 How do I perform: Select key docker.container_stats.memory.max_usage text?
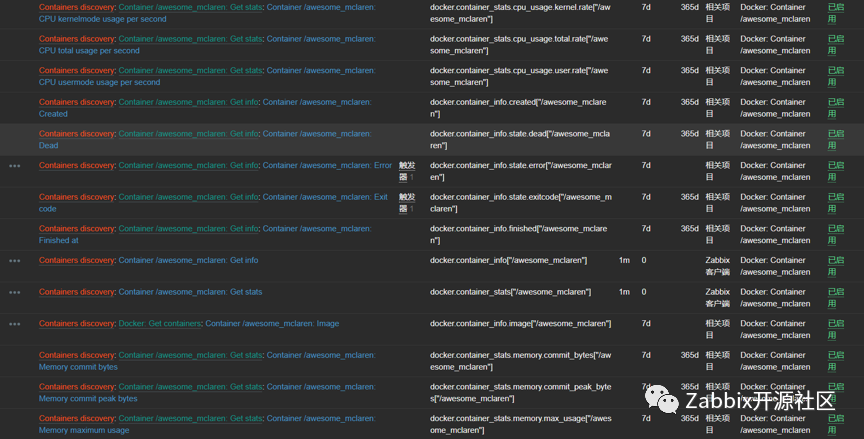pos(521,425)
